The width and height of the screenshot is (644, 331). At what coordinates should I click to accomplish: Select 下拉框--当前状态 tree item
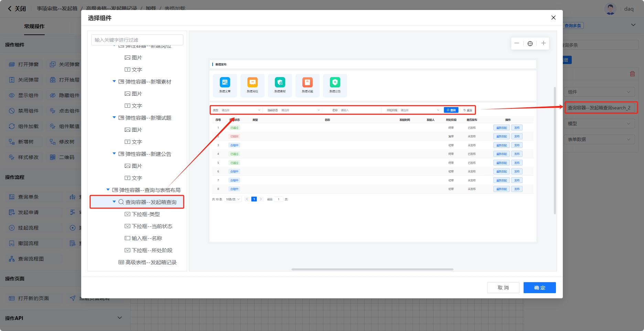152,226
